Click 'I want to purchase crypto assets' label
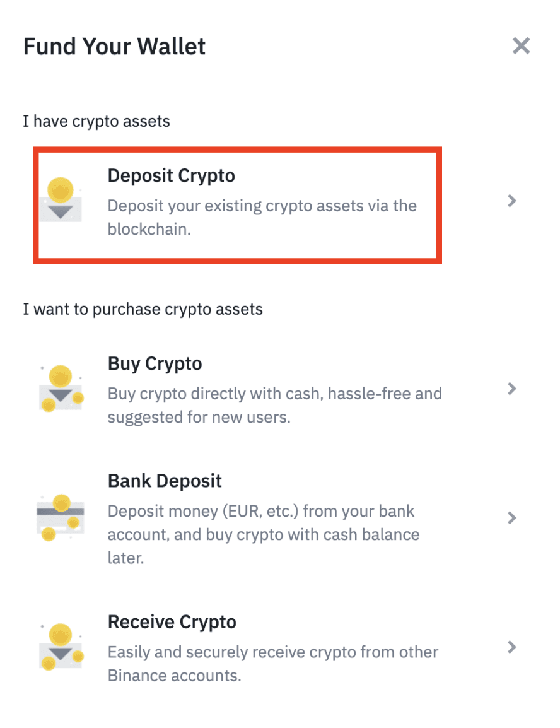 click(143, 309)
